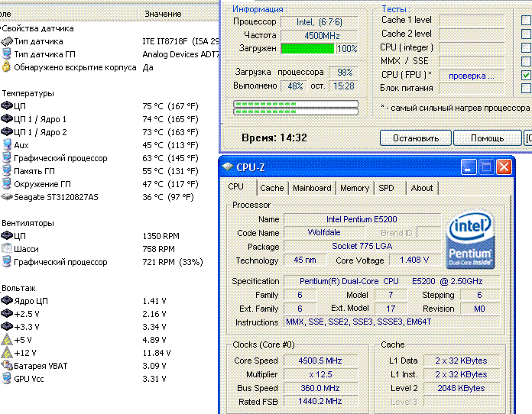Viewport: 532px width, 414px height.
Task: Click the Intel Pentium logo in CPU-Z
Action: [x=471, y=240]
